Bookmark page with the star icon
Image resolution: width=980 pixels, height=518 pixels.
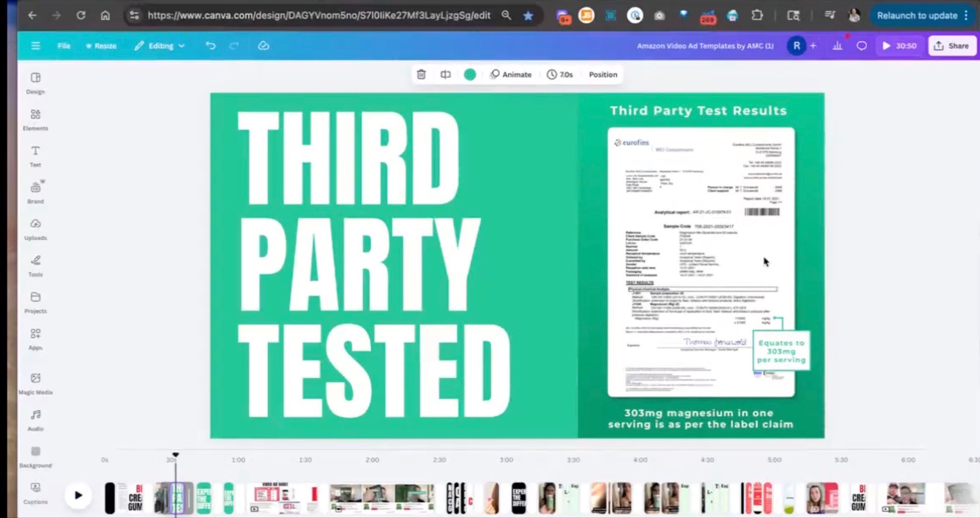pyautogui.click(x=528, y=15)
